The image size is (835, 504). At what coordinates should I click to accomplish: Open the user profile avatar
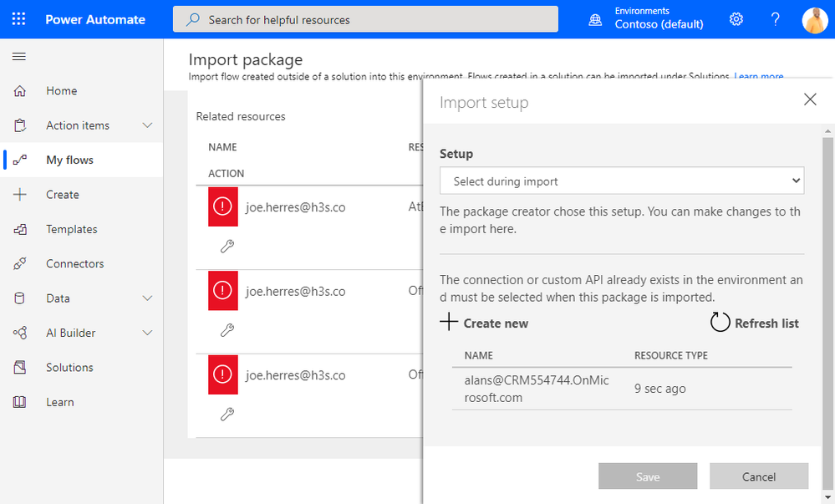[x=814, y=19]
